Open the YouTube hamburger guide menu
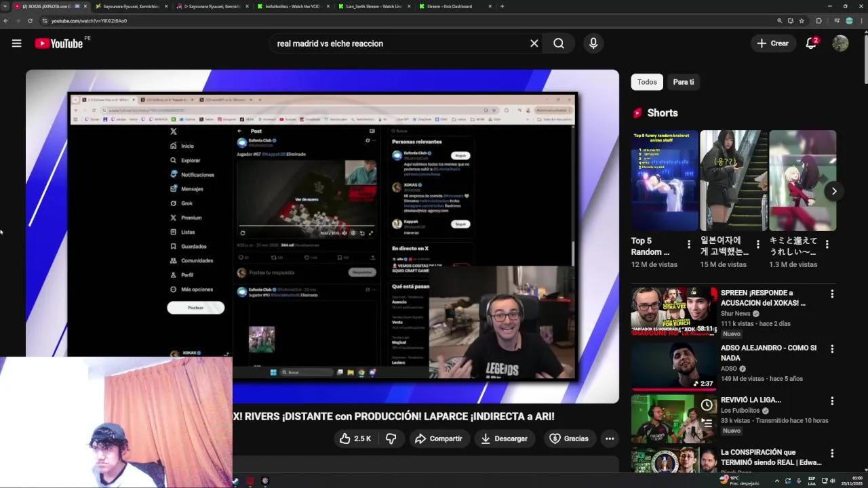The width and height of the screenshot is (868, 488). 16,43
